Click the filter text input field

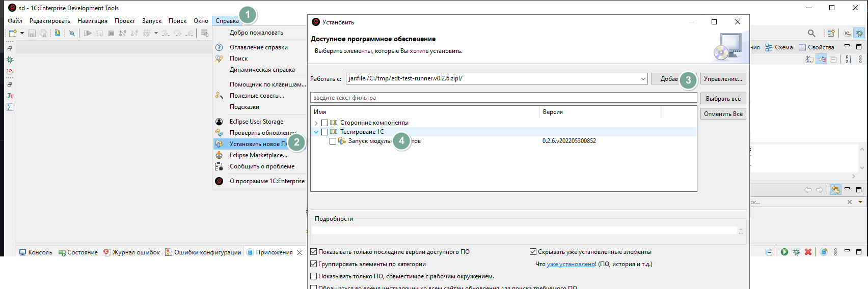click(x=503, y=98)
